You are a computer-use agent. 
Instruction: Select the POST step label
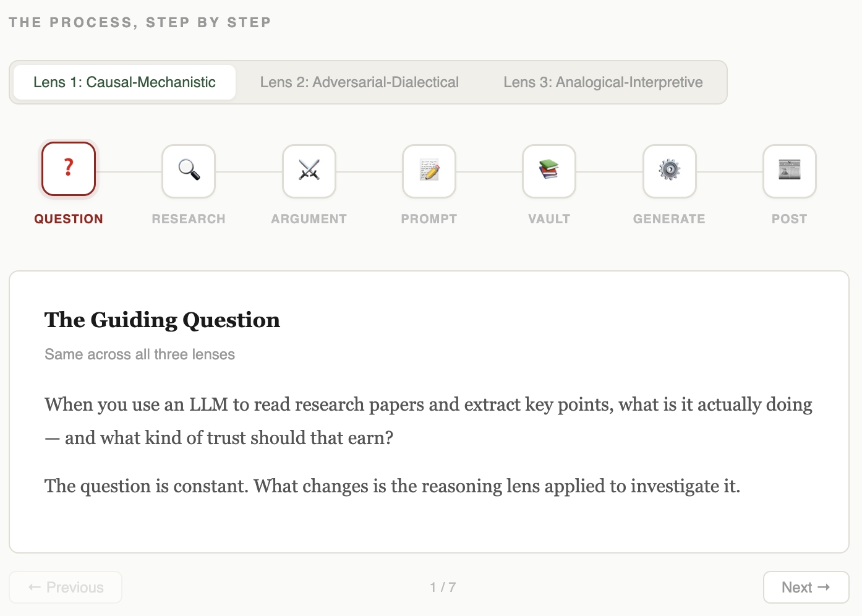790,219
